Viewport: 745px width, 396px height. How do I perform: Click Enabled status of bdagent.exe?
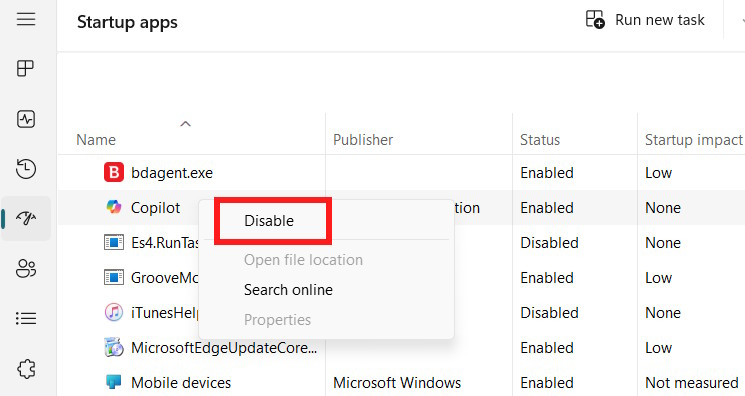coord(547,173)
